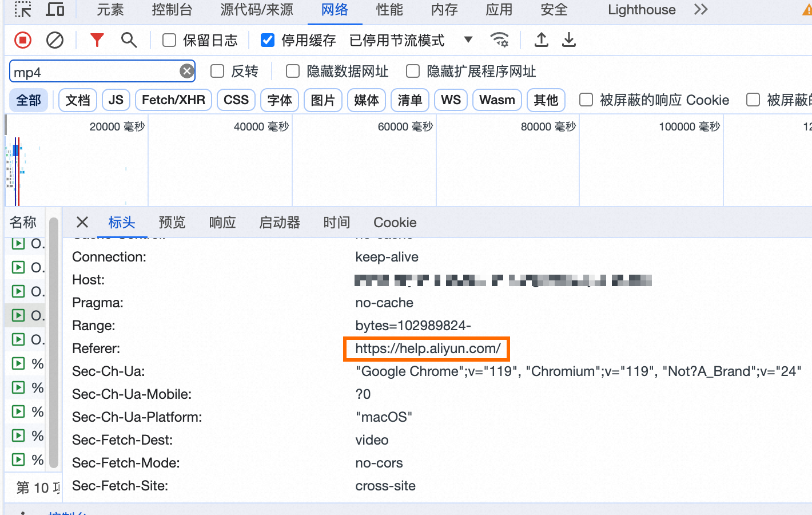Viewport: 812px width, 515px height.
Task: Filter requests by WS
Action: pos(451,100)
